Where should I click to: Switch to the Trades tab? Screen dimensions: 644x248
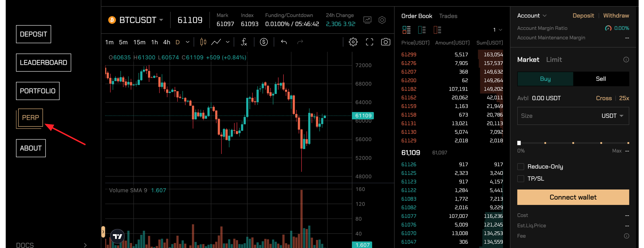click(448, 16)
